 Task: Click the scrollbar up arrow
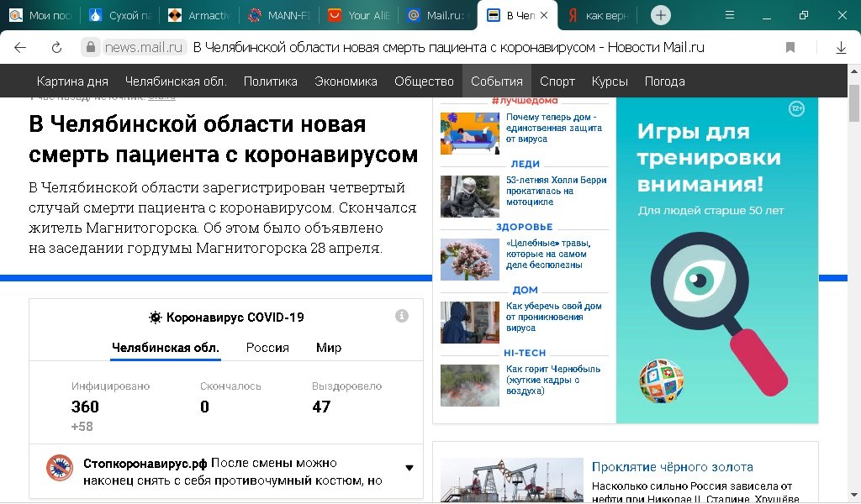coord(854,71)
